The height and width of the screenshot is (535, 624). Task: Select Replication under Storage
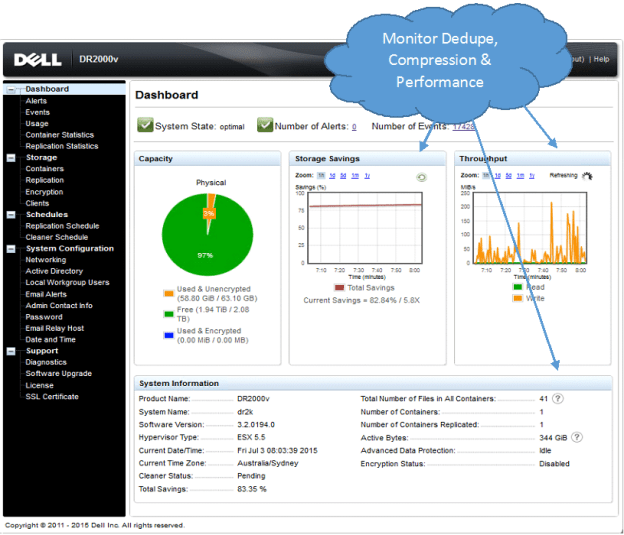pos(45,180)
